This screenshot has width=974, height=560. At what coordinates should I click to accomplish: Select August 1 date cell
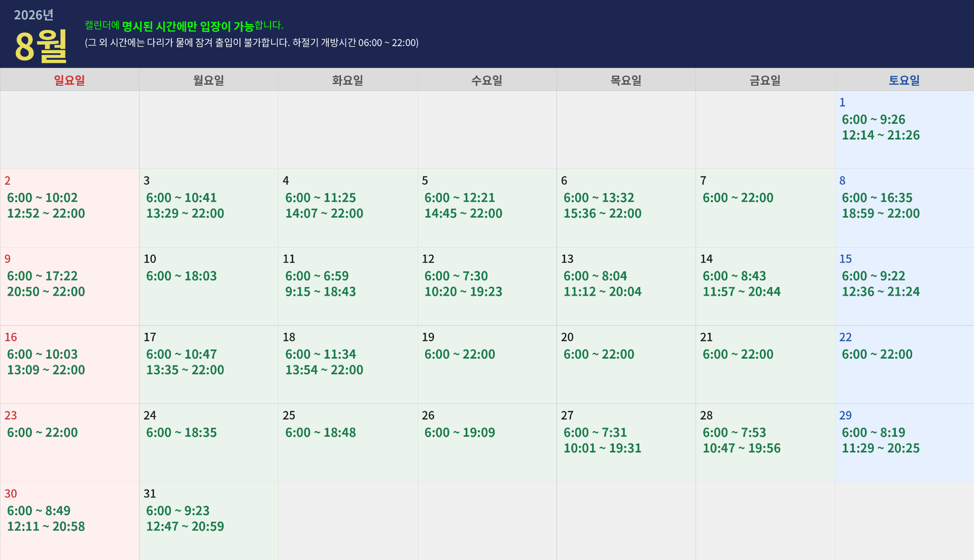904,129
